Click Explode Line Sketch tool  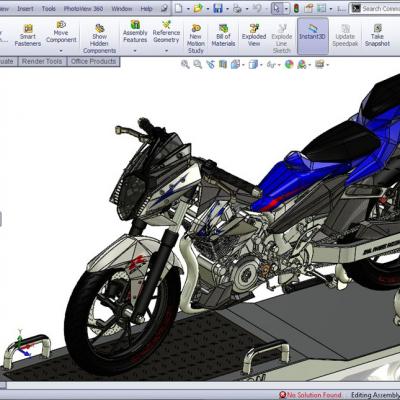tap(282, 39)
